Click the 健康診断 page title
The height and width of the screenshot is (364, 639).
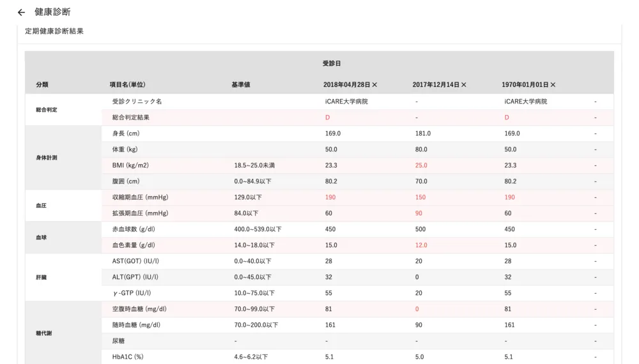(52, 12)
